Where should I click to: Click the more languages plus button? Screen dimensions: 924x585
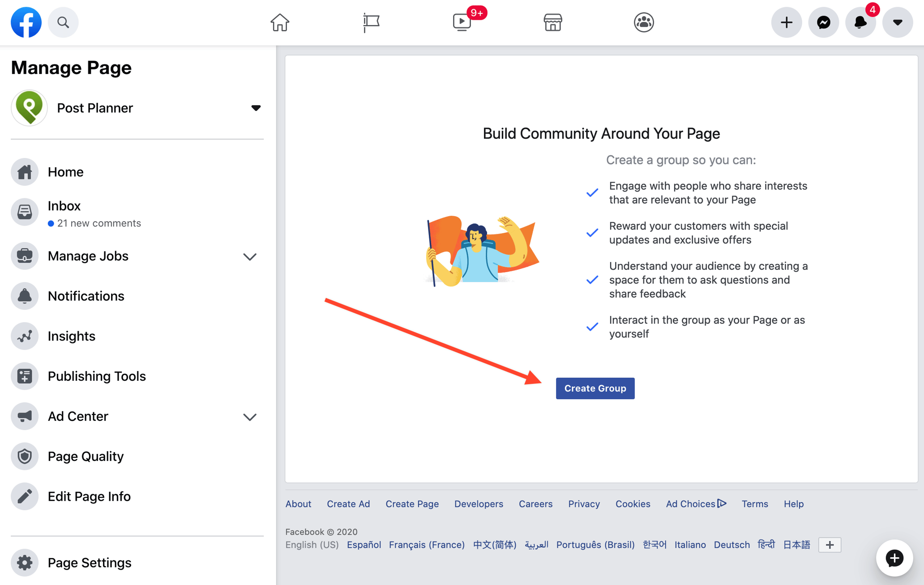click(830, 545)
